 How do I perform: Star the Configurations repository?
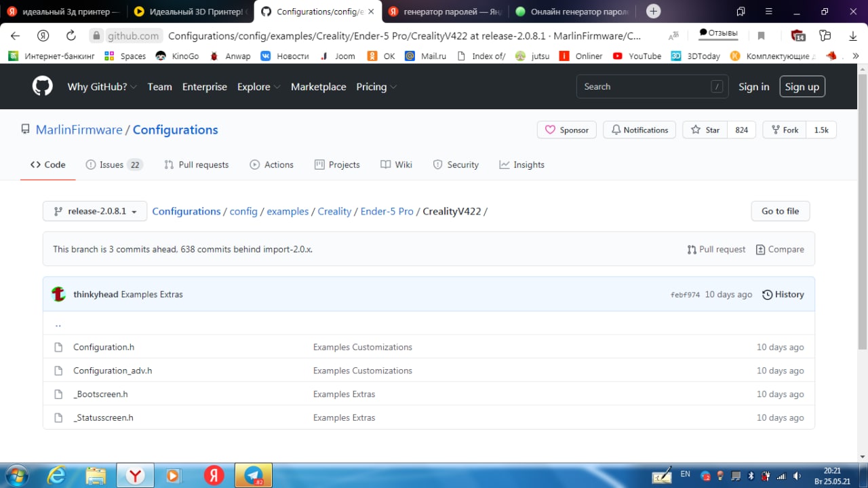705,130
